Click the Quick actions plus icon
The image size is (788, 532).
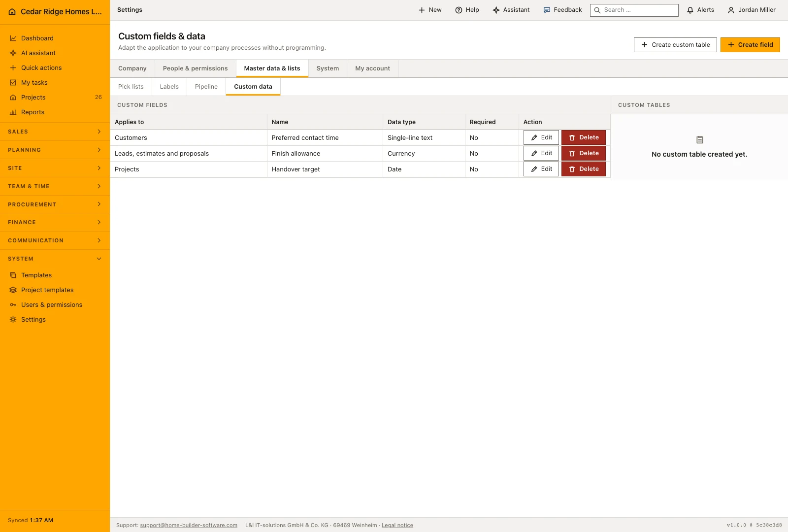(13, 68)
